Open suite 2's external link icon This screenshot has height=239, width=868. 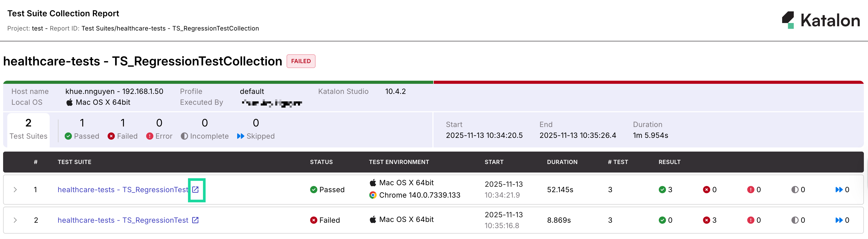[195, 220]
